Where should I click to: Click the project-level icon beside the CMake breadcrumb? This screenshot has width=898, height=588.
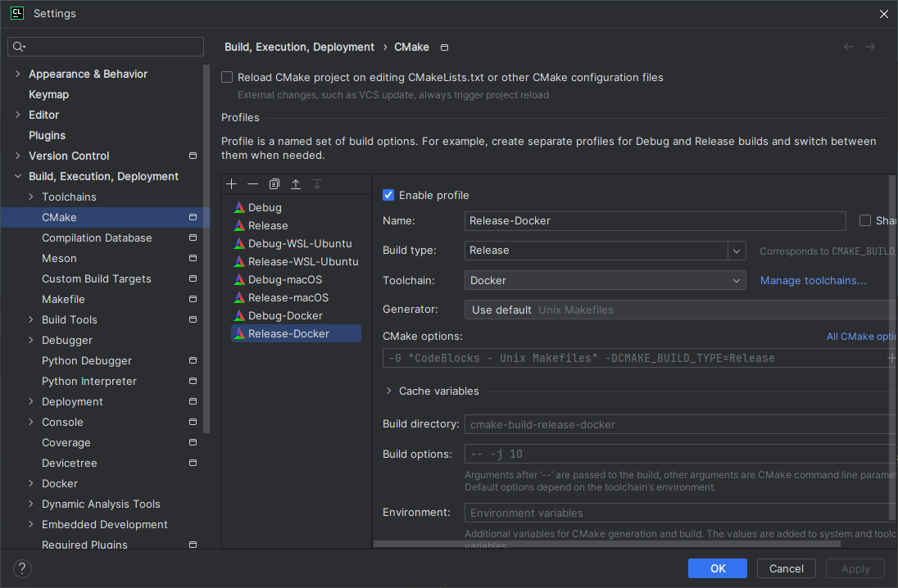tap(443, 47)
